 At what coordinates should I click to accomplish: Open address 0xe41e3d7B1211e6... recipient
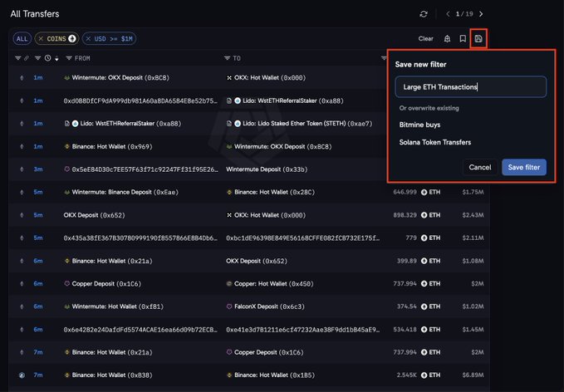tap(302, 330)
